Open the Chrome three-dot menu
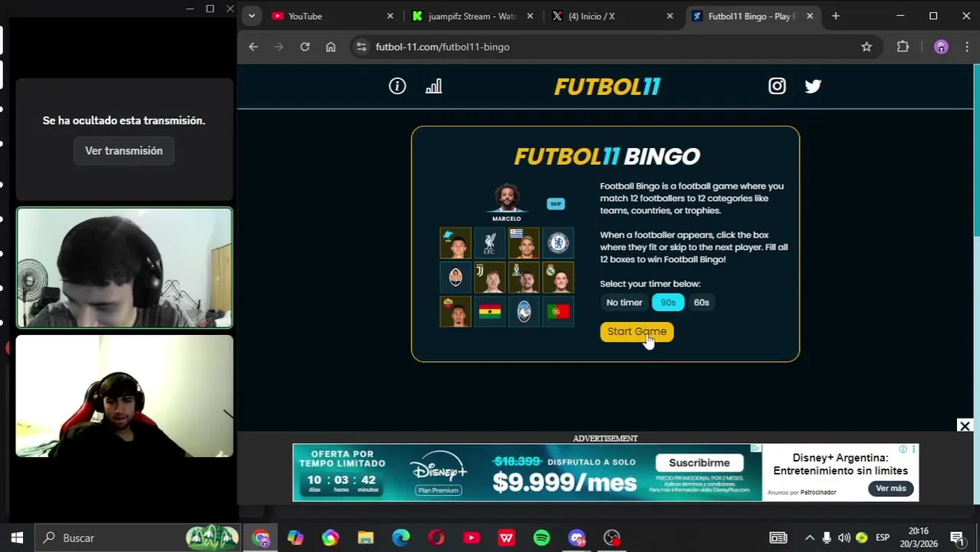 (966, 47)
